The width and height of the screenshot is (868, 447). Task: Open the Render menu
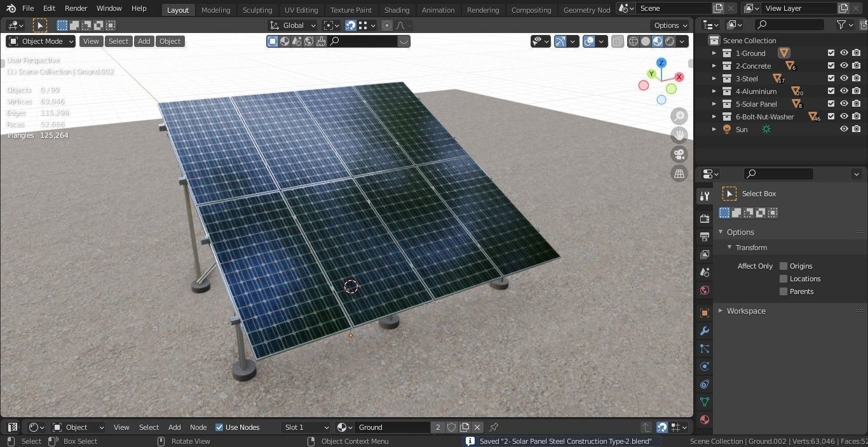76,8
